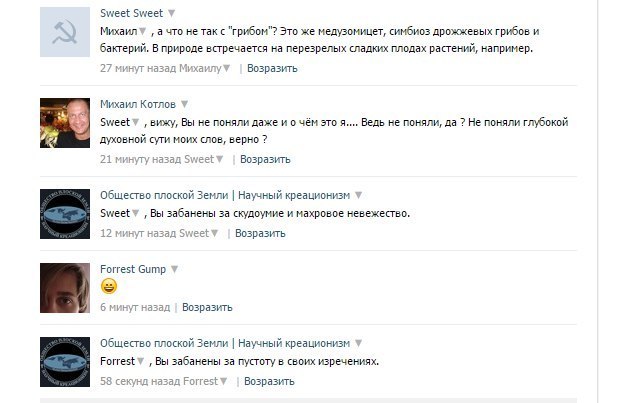Click the '58 секунд назад' timestamp

point(140,381)
